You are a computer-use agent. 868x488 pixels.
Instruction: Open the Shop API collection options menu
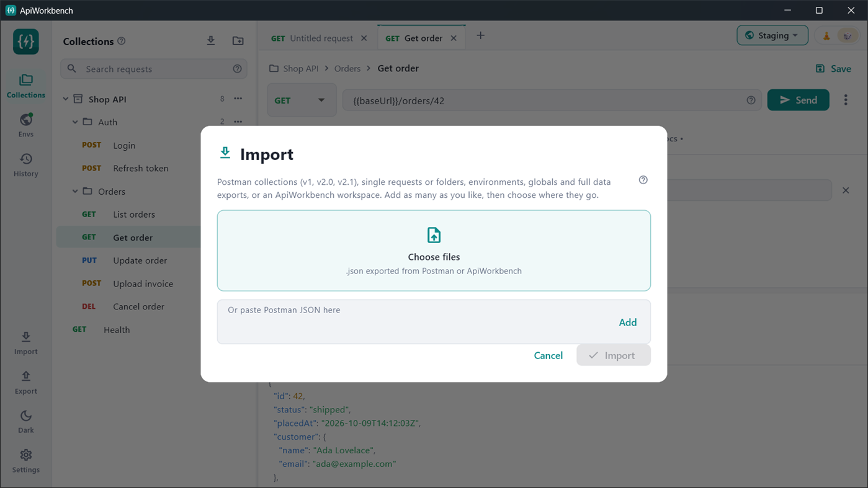pos(238,99)
